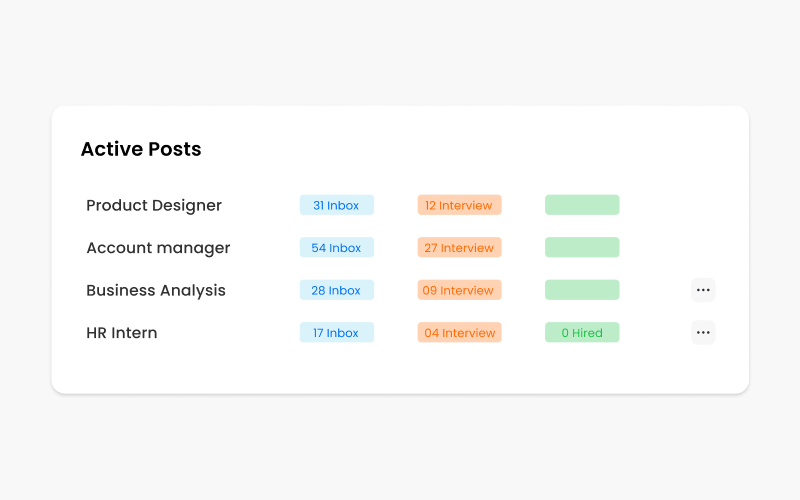Open the Account manager post
Image resolution: width=800 pixels, height=500 pixels.
tap(158, 248)
